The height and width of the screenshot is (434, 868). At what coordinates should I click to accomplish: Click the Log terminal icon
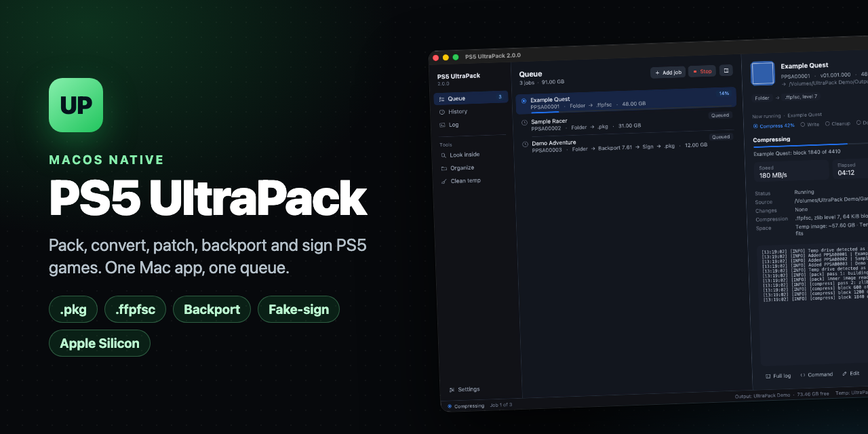pos(442,125)
